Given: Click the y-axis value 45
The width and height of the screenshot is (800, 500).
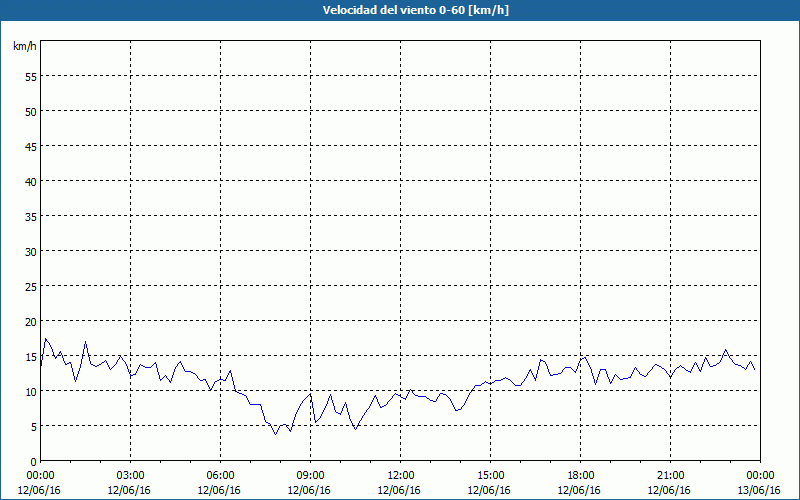Looking at the screenshot, I should [x=31, y=146].
